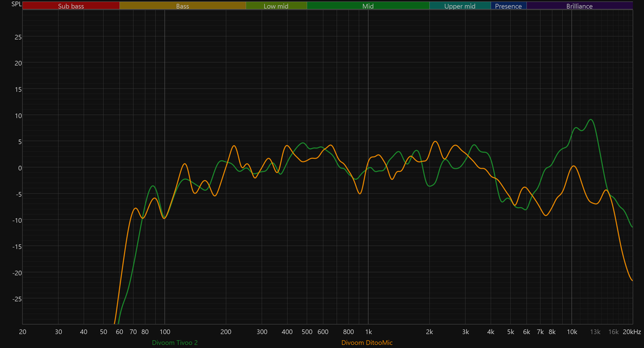
Task: Click the 1k frequency axis label
Action: point(369,332)
